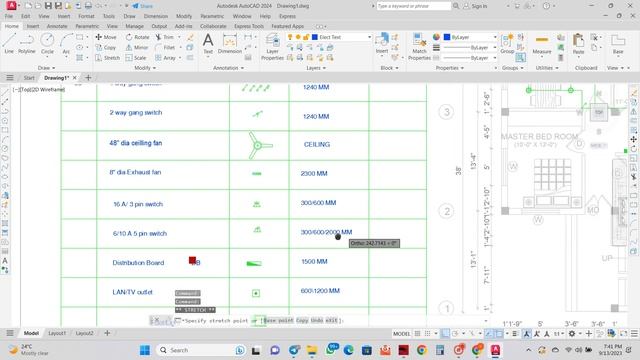Expand the Utilities panel

[x=547, y=68]
